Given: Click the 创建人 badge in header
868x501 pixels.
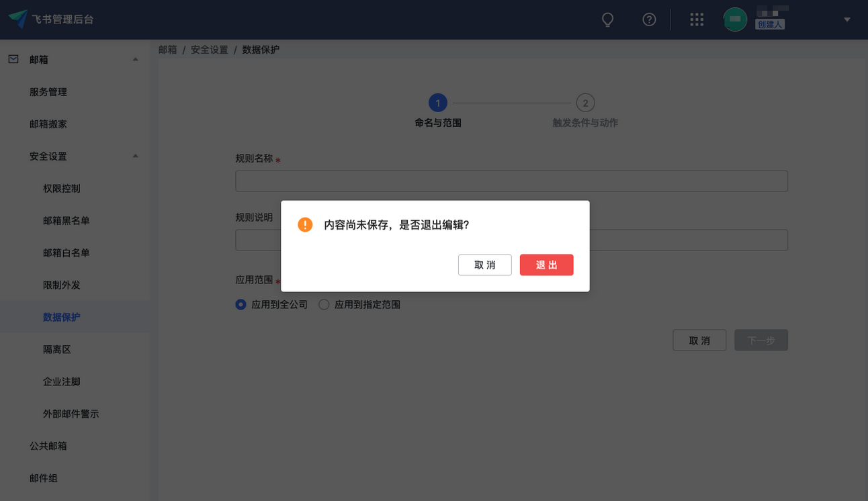Looking at the screenshot, I should point(770,24).
